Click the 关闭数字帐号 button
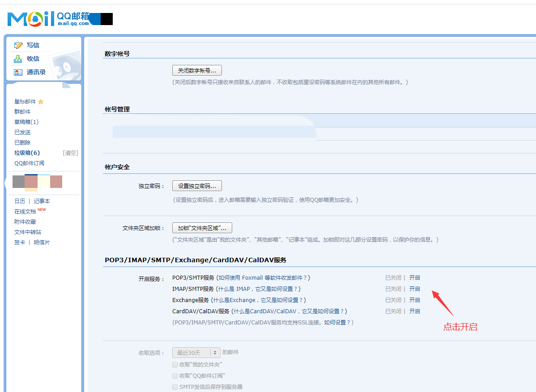 197,70
